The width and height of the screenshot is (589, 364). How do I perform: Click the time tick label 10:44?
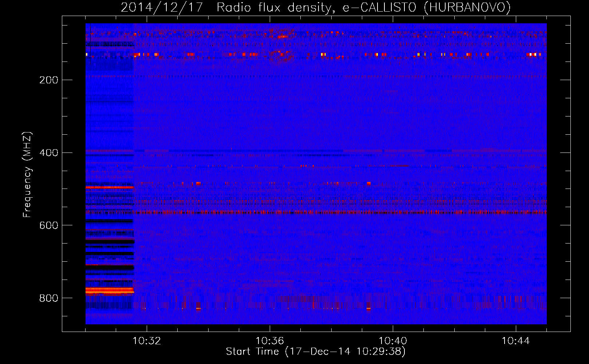point(516,341)
